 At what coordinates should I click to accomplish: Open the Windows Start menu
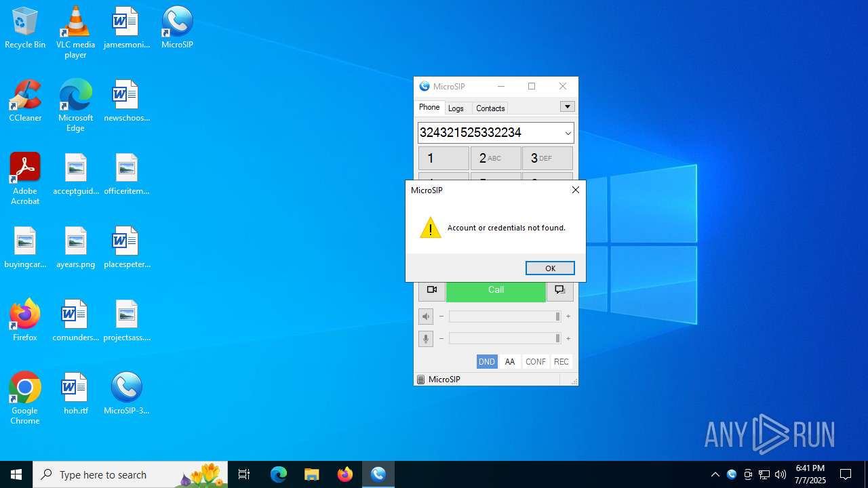click(16, 474)
